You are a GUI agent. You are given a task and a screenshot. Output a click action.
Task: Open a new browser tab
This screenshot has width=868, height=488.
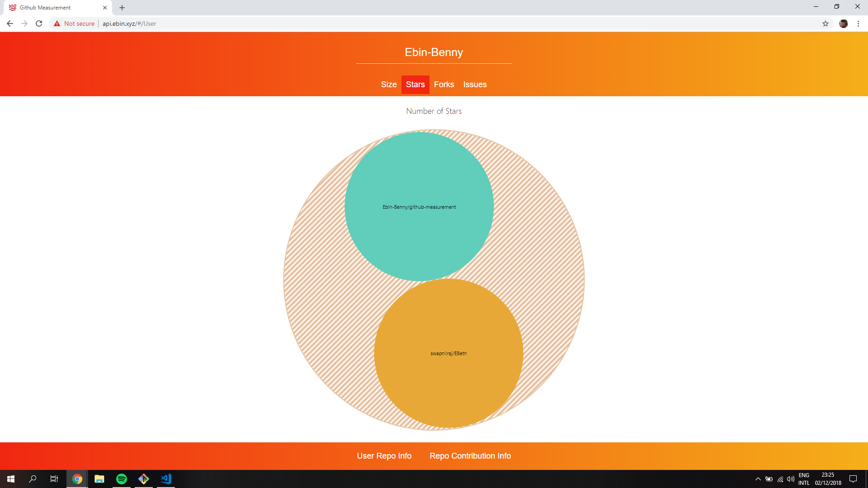point(122,8)
